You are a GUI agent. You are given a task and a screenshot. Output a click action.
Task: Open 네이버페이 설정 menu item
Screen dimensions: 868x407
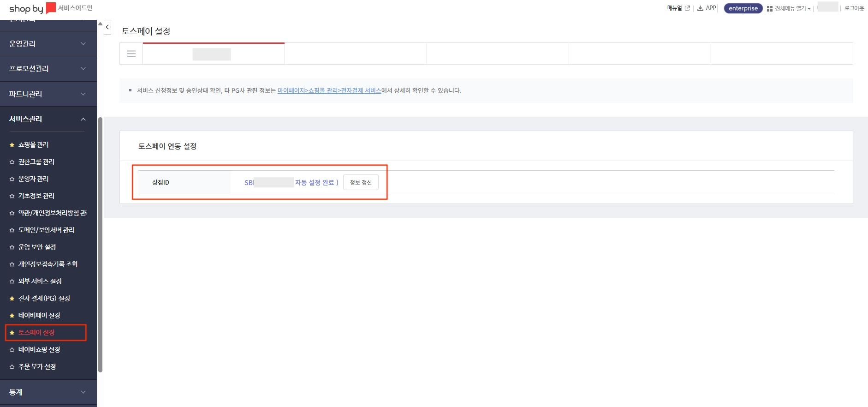point(39,316)
